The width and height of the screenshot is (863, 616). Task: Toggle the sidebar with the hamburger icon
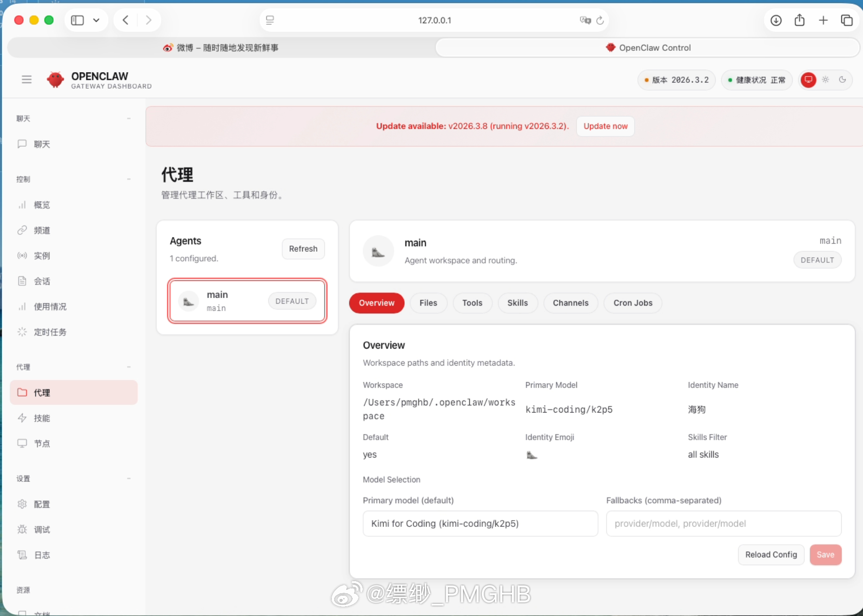(x=26, y=79)
